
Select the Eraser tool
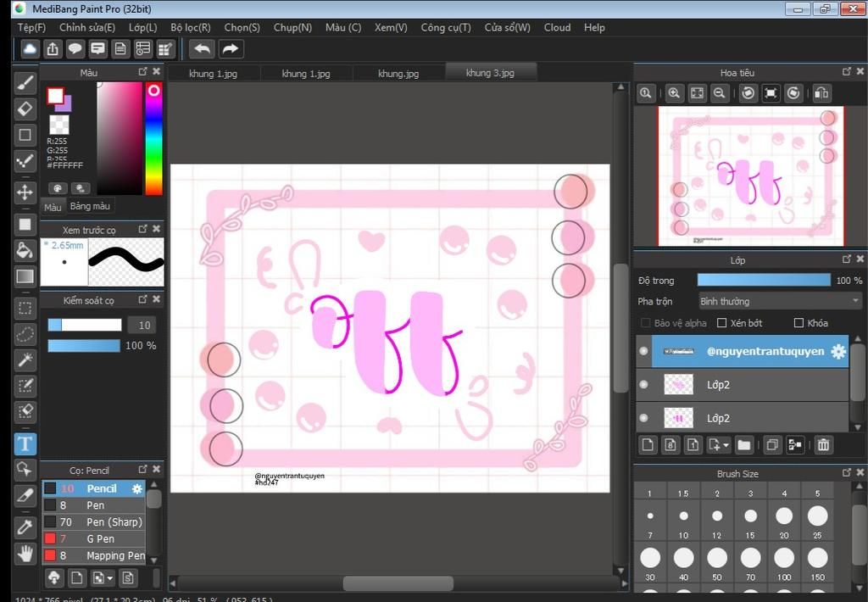coord(25,109)
